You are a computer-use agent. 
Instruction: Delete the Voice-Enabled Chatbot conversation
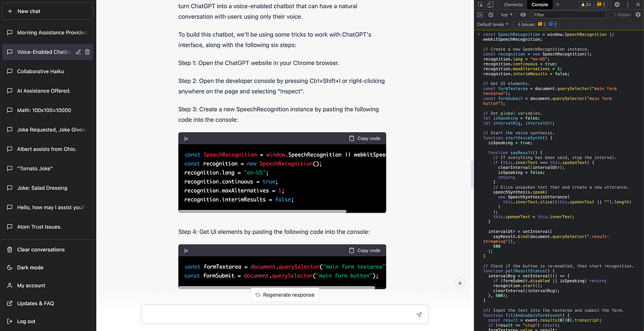(87, 52)
